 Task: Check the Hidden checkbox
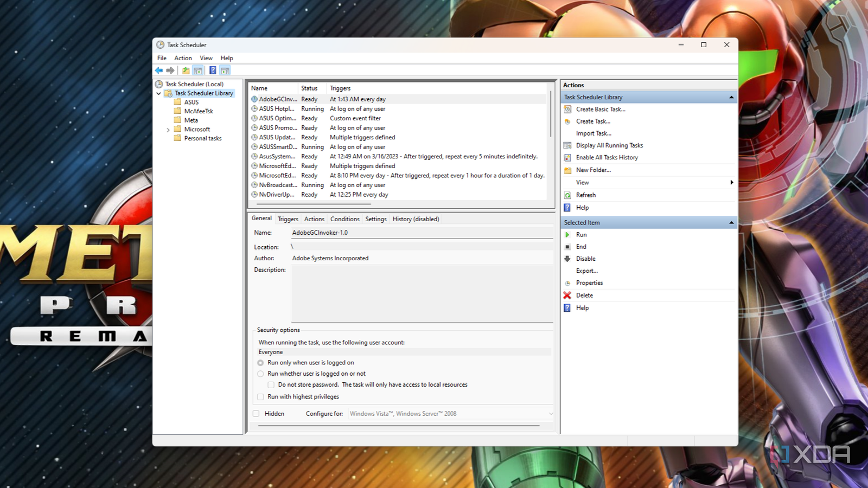point(256,414)
